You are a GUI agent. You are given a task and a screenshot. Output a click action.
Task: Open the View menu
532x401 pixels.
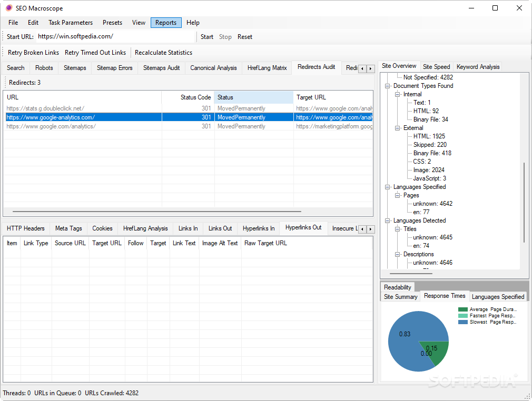click(139, 23)
